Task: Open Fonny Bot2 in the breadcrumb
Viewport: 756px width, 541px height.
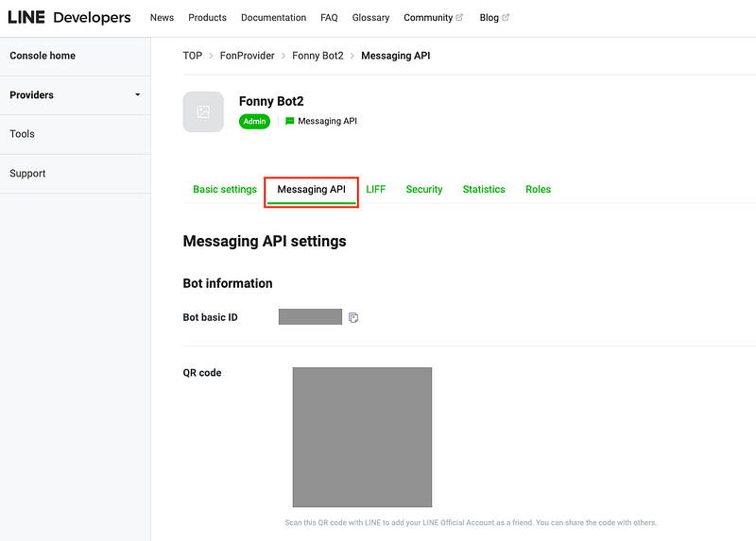Action: (x=318, y=56)
